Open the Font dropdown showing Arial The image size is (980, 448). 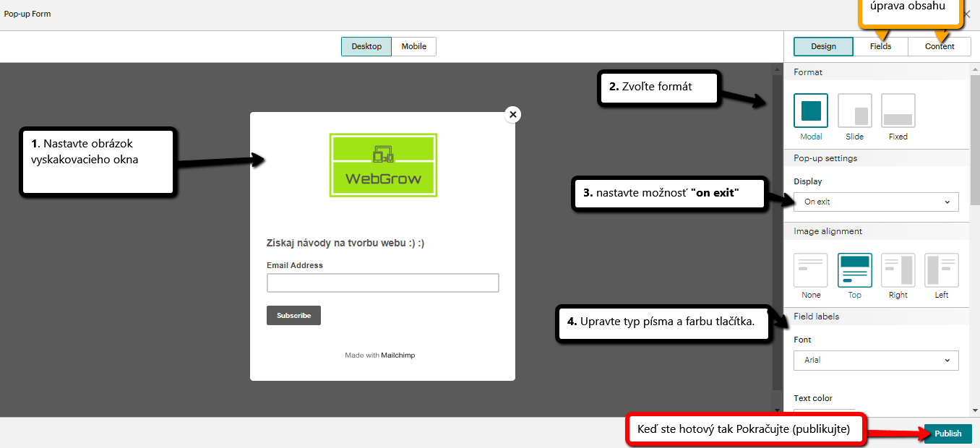point(876,360)
